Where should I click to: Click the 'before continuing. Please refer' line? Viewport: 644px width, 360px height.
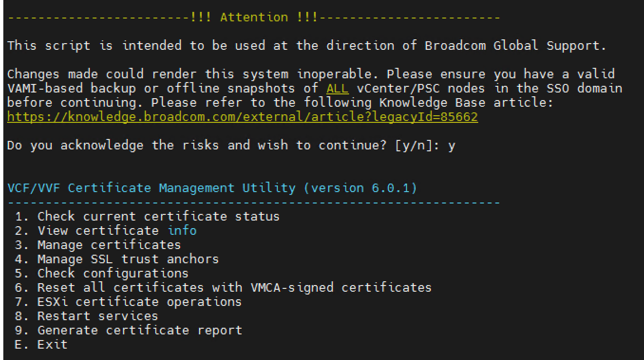pos(281,103)
